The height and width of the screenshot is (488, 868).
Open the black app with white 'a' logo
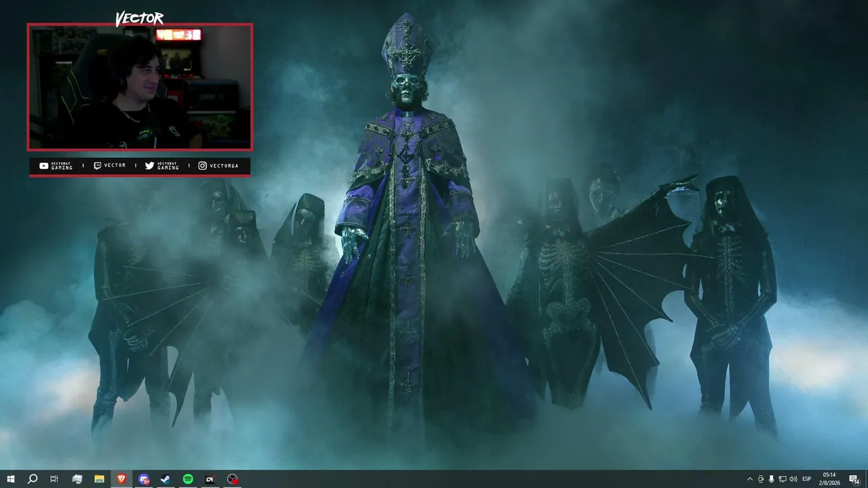coord(210,479)
